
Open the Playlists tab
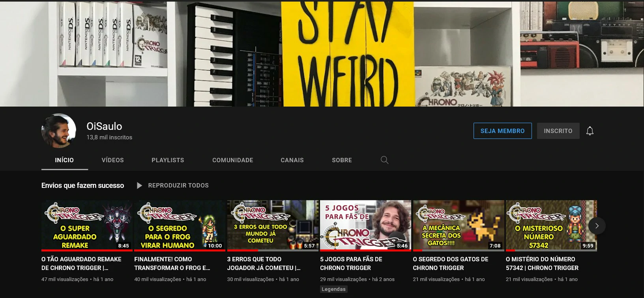pos(168,160)
